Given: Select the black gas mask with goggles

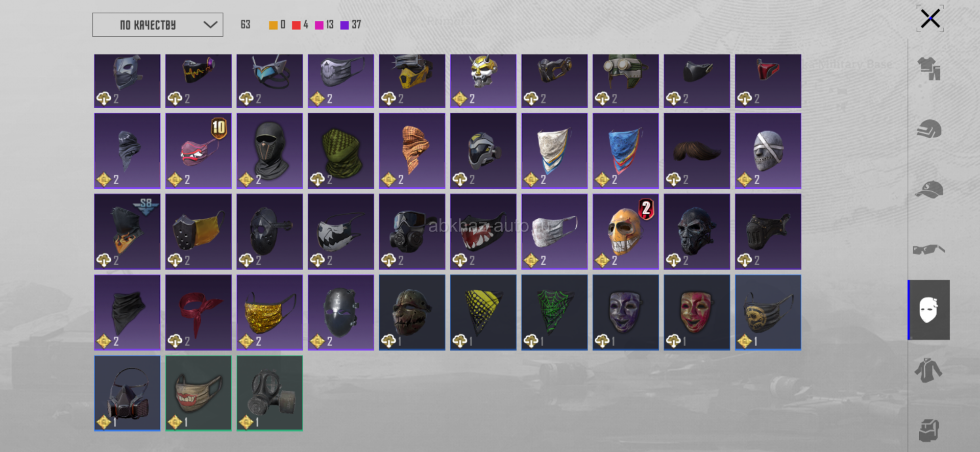Looking at the screenshot, I should pyautogui.click(x=412, y=232).
